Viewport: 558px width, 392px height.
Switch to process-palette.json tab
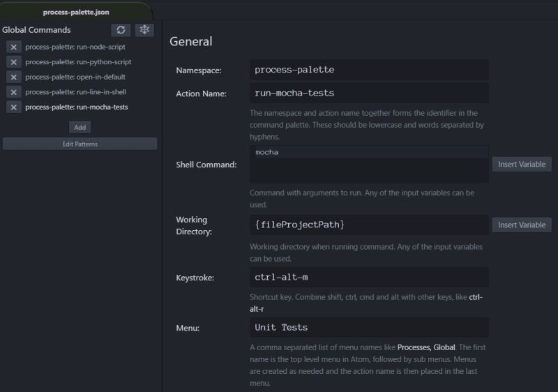click(76, 12)
